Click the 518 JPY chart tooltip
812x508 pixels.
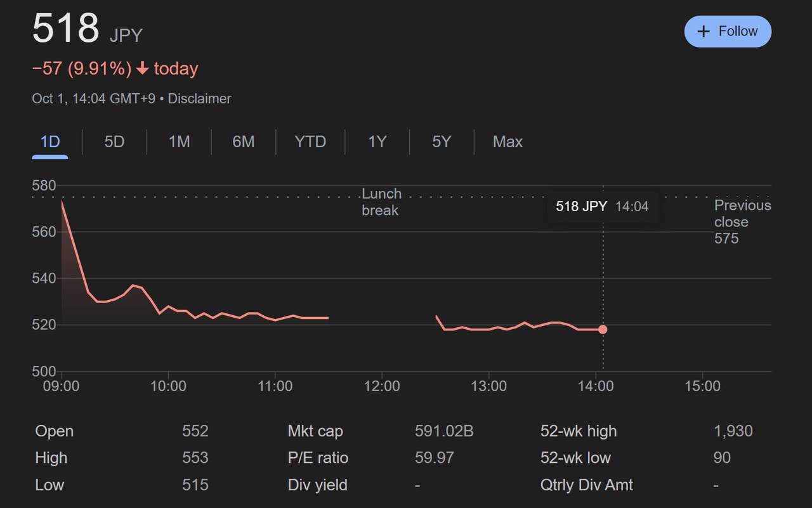point(602,206)
